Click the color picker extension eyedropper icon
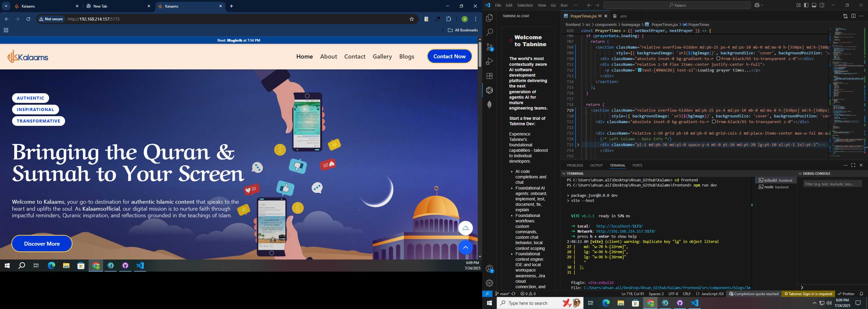The image size is (868, 309). pos(437,19)
